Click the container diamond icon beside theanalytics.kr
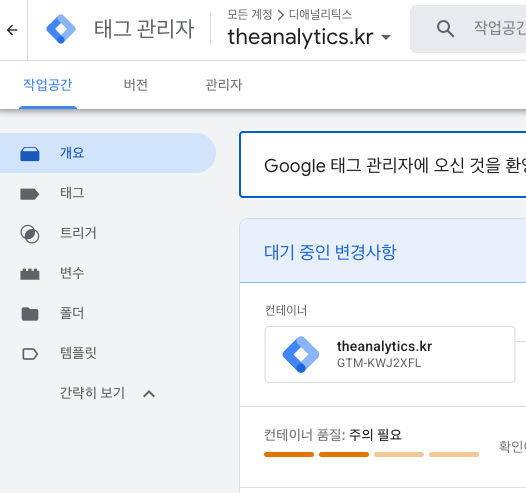Image resolution: width=526 pixels, height=493 pixels. point(301,354)
